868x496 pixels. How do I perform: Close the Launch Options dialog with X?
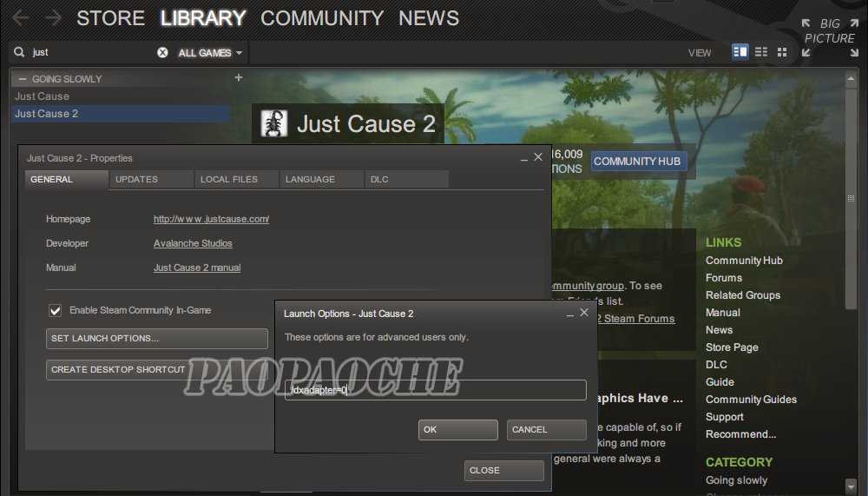(584, 313)
